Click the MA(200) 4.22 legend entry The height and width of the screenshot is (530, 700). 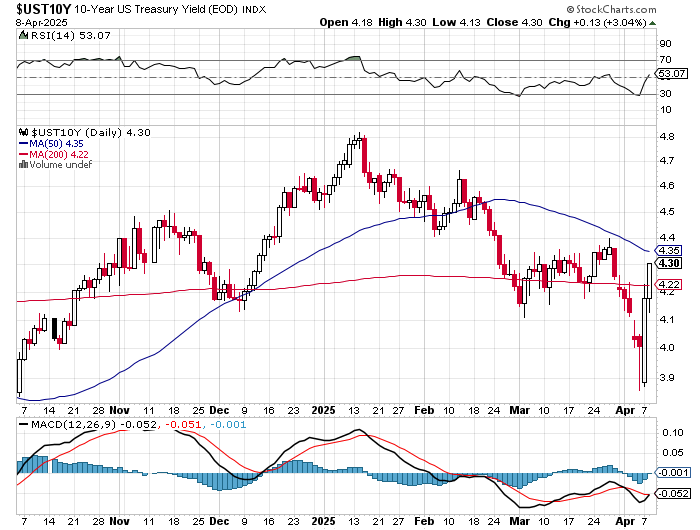point(58,154)
